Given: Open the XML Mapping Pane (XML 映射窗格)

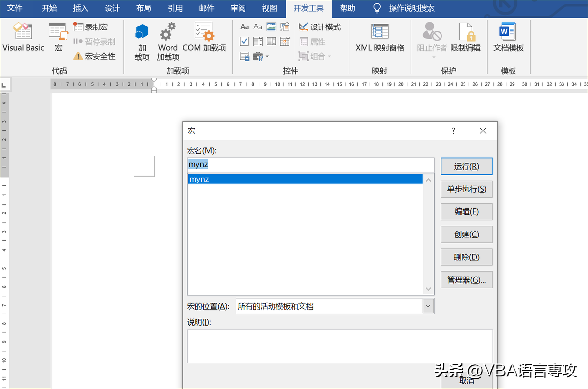Looking at the screenshot, I should (380, 37).
